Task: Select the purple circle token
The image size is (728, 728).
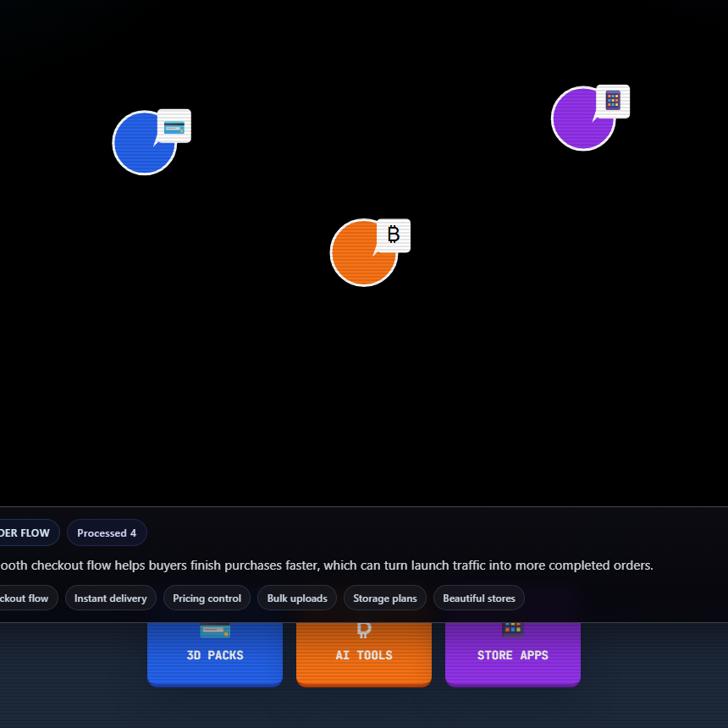Action: tap(580, 122)
